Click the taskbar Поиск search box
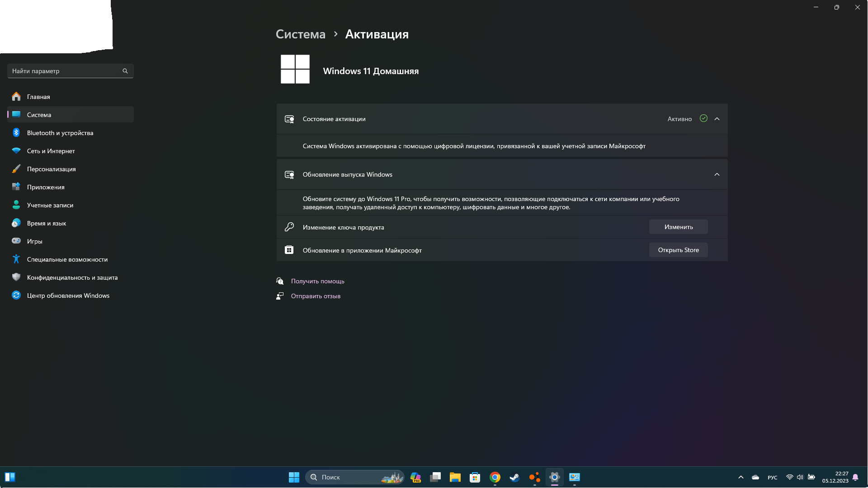The image size is (868, 488). (355, 477)
